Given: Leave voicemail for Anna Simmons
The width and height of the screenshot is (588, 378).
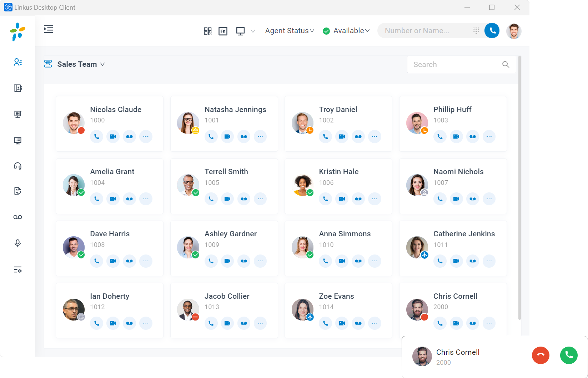Looking at the screenshot, I should coord(358,261).
